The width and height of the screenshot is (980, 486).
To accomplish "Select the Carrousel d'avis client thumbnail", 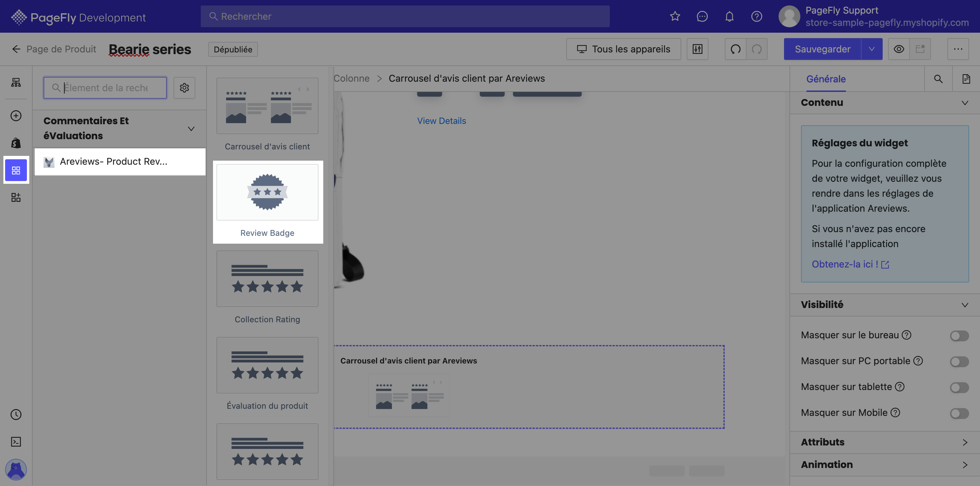I will (x=267, y=106).
